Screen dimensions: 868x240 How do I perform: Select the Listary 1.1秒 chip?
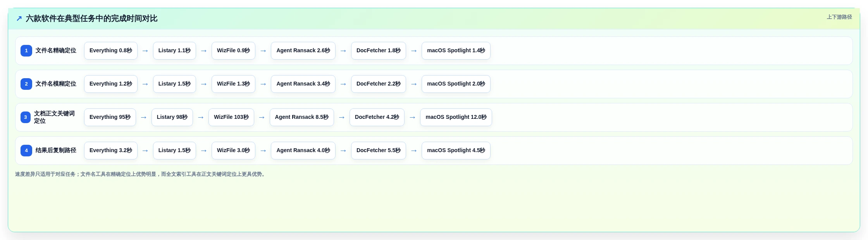[174, 51]
